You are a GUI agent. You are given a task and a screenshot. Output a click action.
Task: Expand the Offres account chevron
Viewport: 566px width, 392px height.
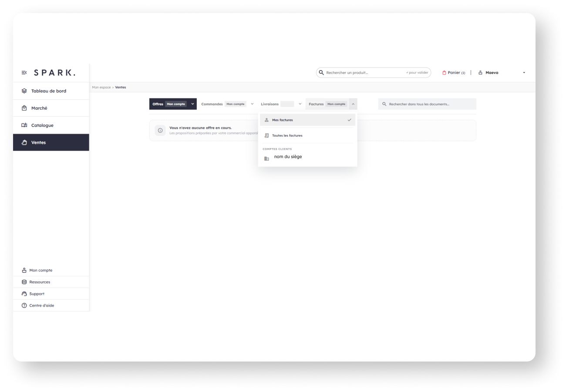pyautogui.click(x=193, y=104)
